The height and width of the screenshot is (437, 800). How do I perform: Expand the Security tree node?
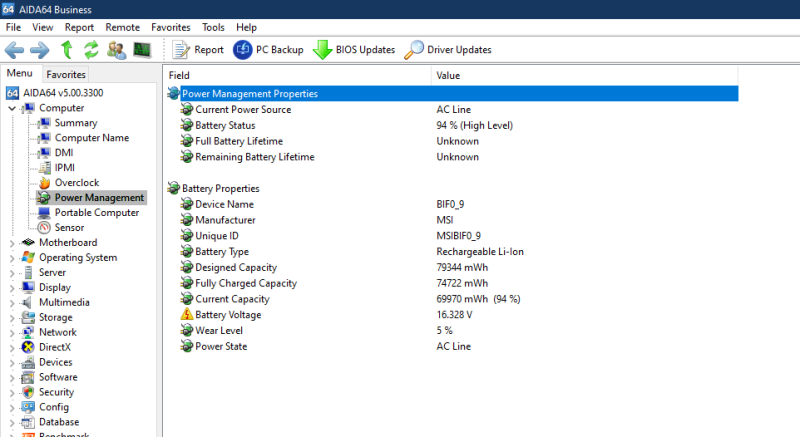pos(12,393)
